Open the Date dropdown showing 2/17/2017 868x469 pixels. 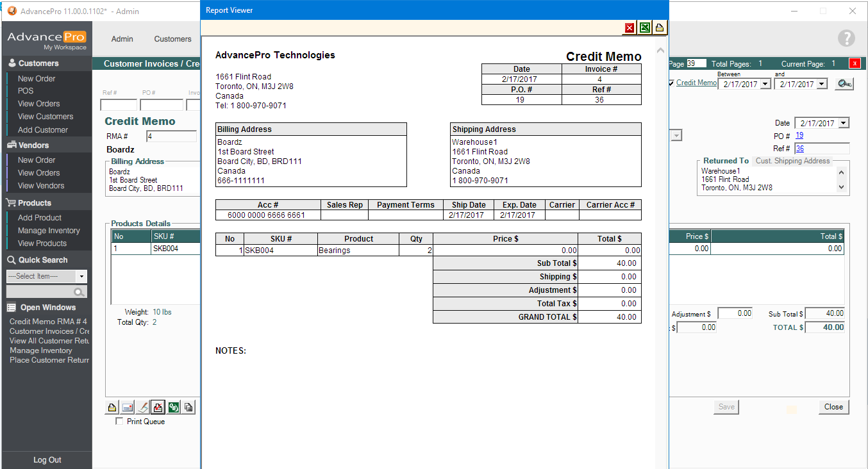coord(843,123)
